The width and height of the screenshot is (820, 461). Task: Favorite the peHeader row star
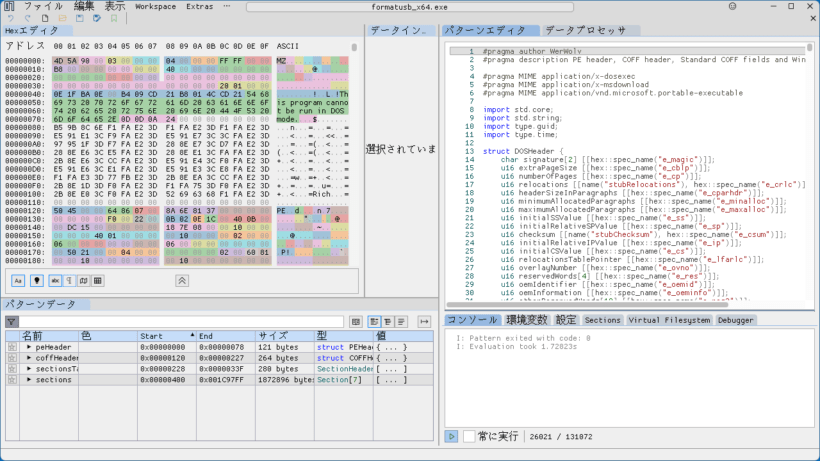[x=12, y=347]
